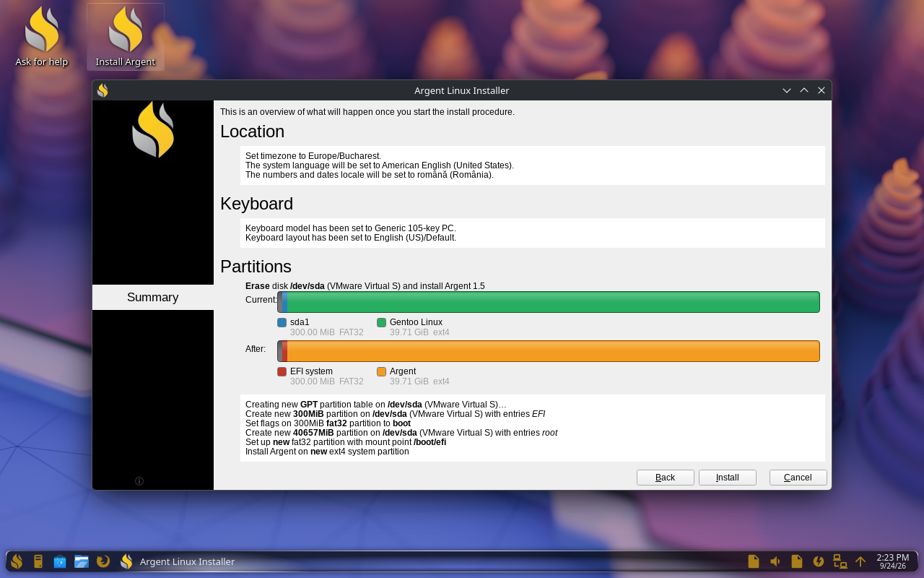
Task: Open the Ask for help desktop icon
Action: (42, 38)
